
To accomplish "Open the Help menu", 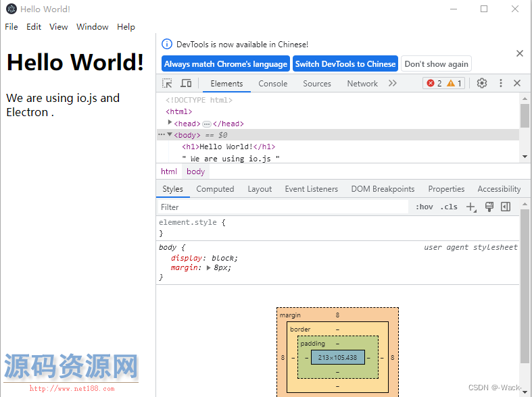I will click(x=126, y=27).
